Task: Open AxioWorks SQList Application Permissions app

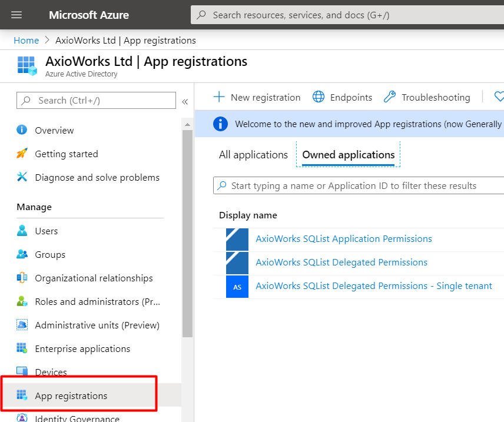Action: tap(344, 239)
